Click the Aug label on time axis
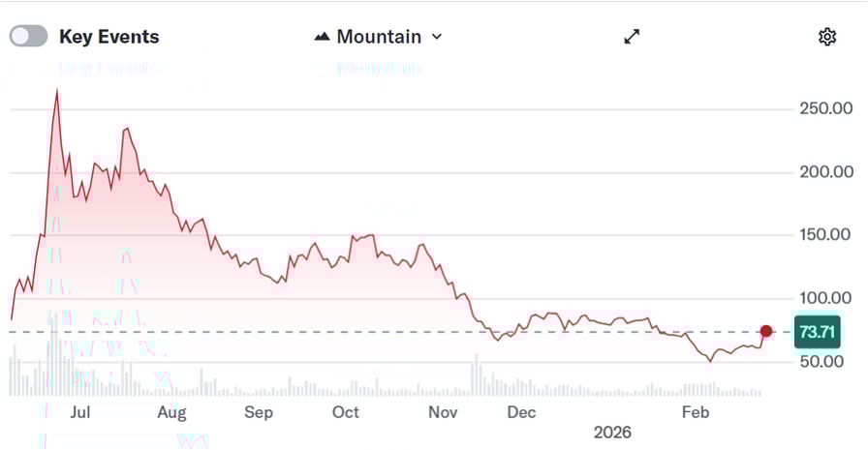The width and height of the screenshot is (868, 450). (x=171, y=412)
